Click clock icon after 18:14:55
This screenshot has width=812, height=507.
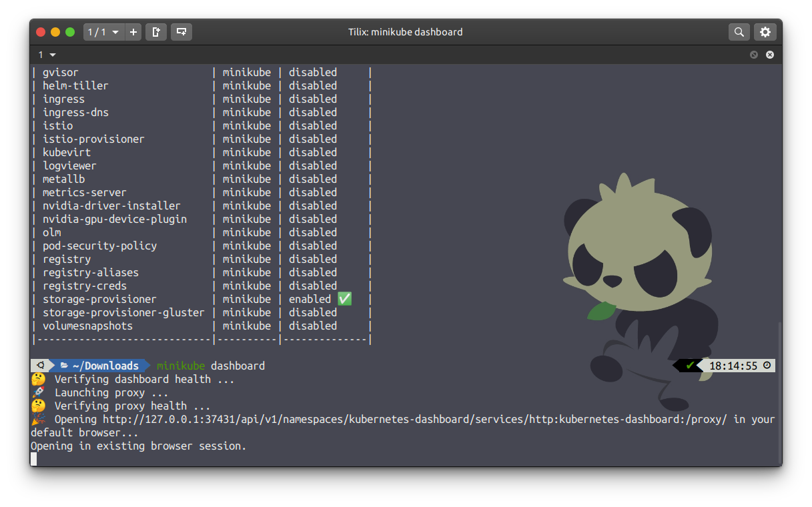767,366
